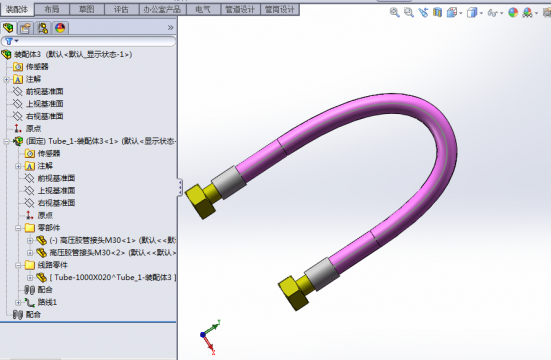The height and width of the screenshot is (360, 551).
Task: Select 高压胶管接头M30<2> in the tree
Action: (112, 252)
